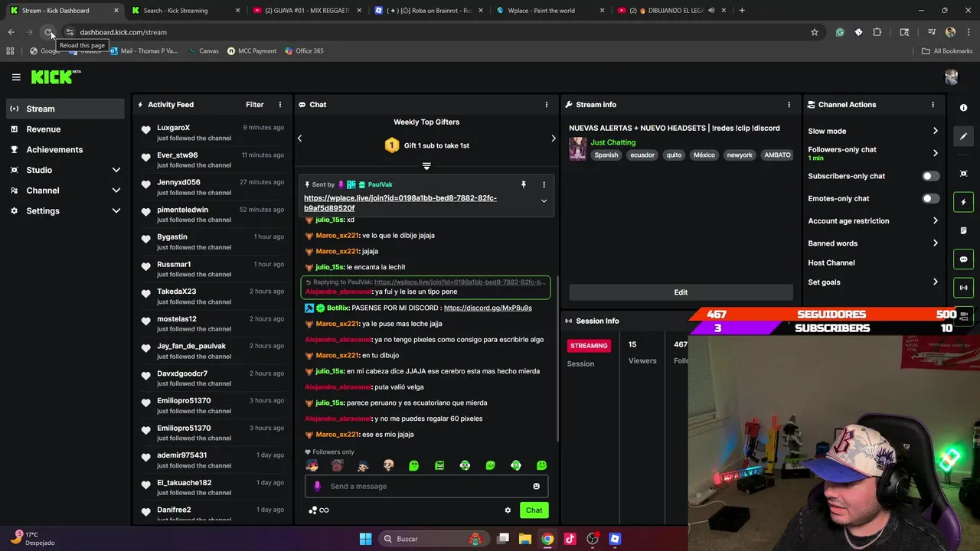
Task: Click the Spanish tag chip
Action: (x=606, y=155)
